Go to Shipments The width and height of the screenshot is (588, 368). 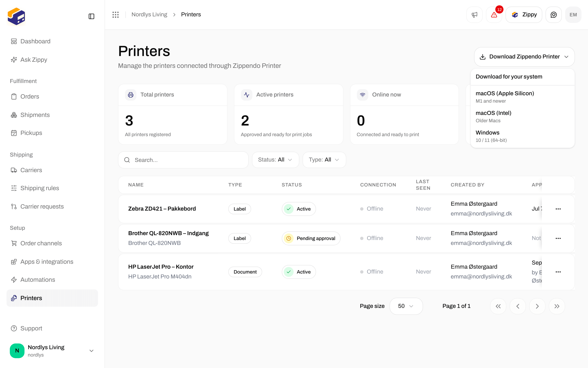click(x=52, y=115)
